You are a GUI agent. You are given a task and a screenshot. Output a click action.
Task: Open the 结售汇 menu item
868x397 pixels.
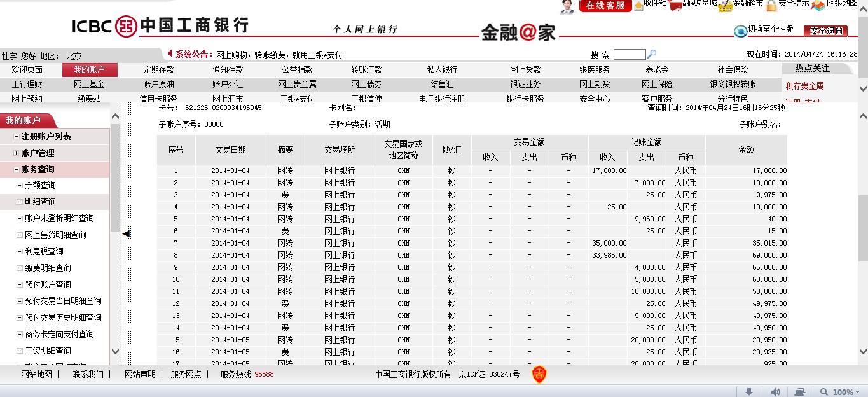(442, 84)
